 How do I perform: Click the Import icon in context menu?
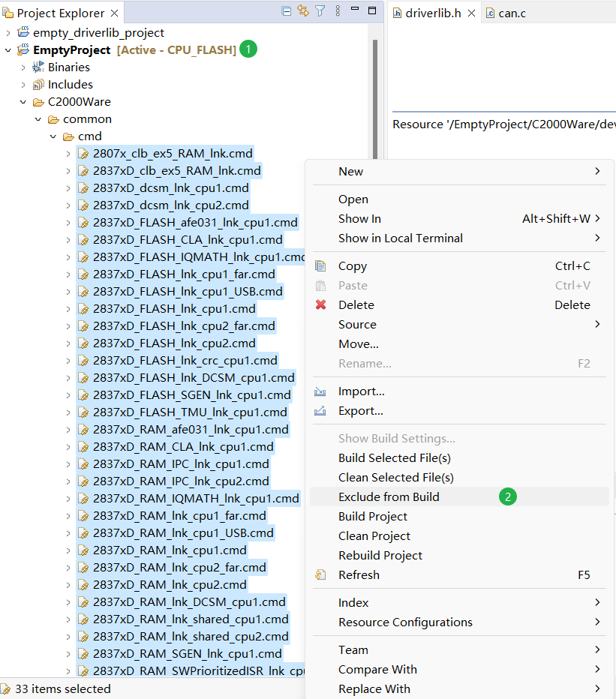321,391
